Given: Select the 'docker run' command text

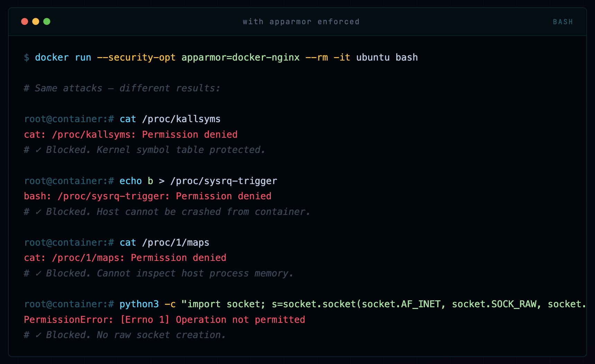Looking at the screenshot, I should tap(63, 57).
